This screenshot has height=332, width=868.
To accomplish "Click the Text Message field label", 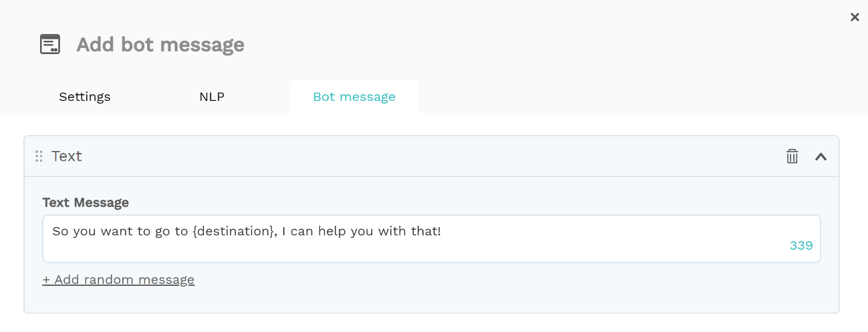I will 86,202.
